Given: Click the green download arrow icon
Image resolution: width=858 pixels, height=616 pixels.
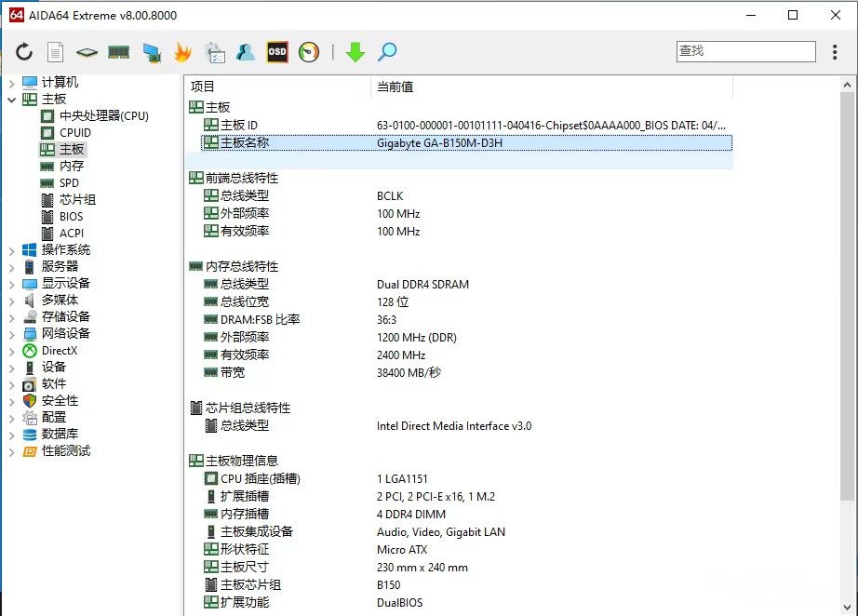Looking at the screenshot, I should point(355,52).
